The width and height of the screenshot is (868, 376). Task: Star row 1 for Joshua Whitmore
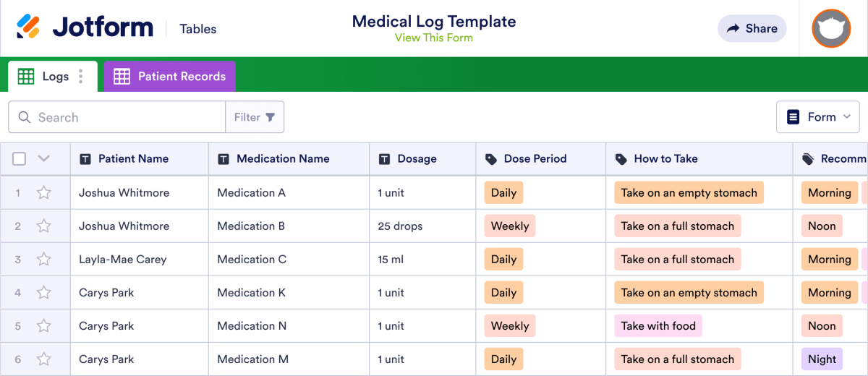pyautogui.click(x=44, y=193)
